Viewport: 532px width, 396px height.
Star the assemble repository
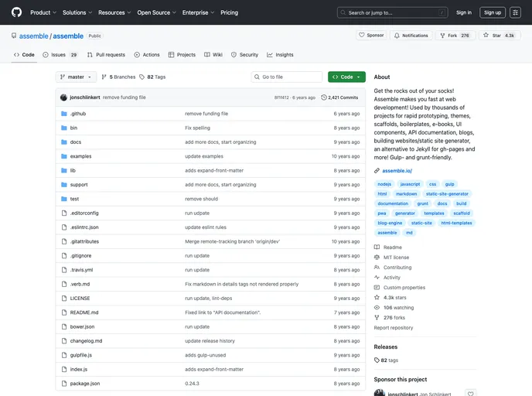click(x=494, y=36)
